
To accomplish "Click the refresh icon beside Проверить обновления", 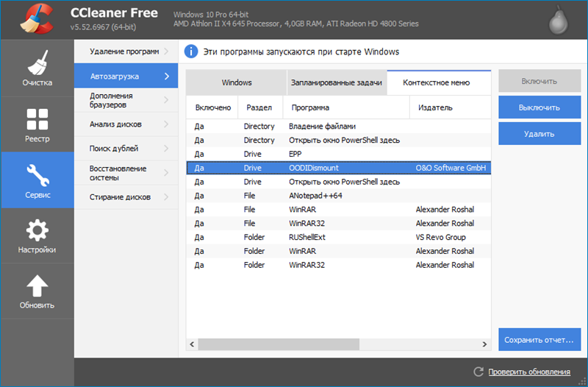I will coord(478,372).
